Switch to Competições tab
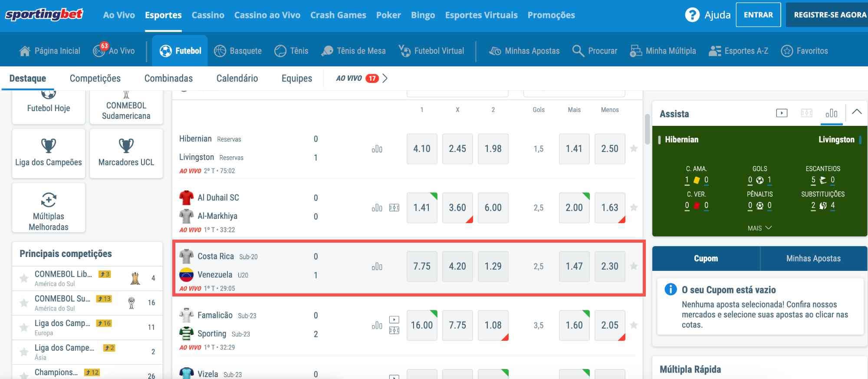Viewport: 868px width, 379px height. [x=95, y=79]
